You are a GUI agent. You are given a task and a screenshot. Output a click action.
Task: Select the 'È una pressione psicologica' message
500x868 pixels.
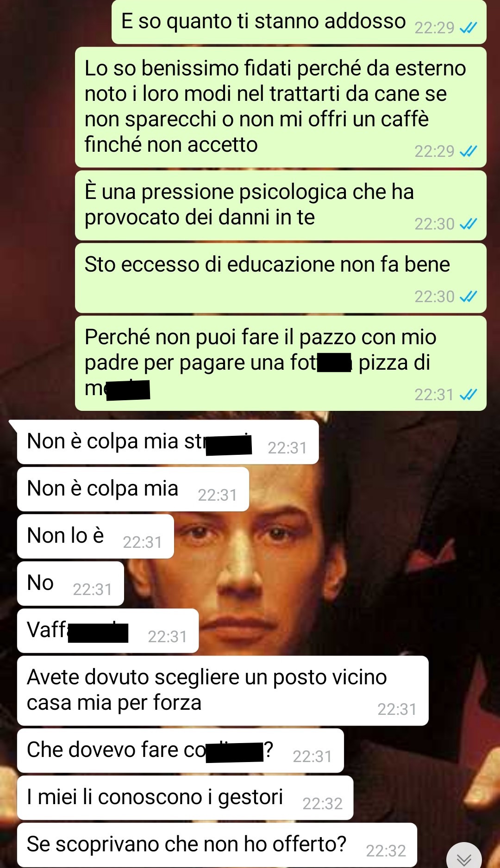tap(281, 205)
